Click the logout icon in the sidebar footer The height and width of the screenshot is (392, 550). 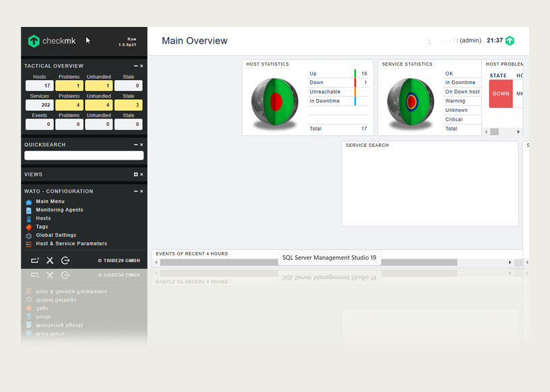point(65,261)
